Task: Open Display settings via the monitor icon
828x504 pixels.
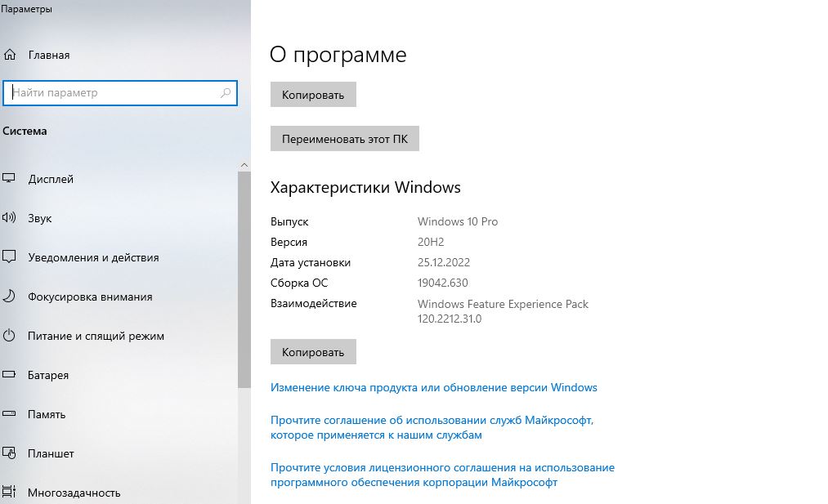Action: point(10,179)
